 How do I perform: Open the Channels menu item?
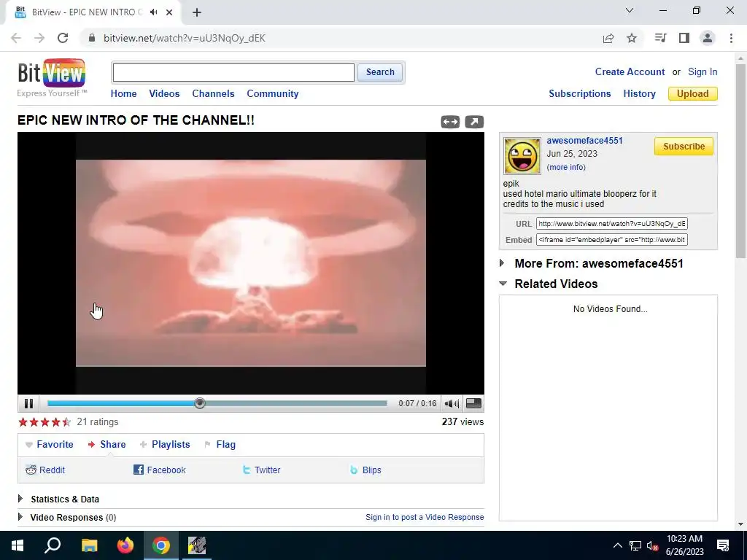tap(213, 94)
